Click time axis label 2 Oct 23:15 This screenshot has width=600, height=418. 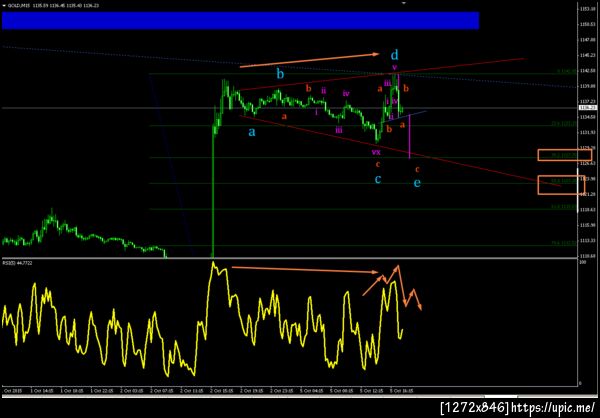pos(283,391)
